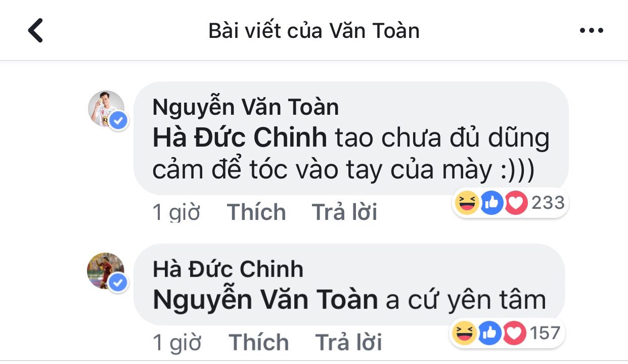628x364 pixels.
Task: View the 233 reactions count
Action: [x=548, y=203]
